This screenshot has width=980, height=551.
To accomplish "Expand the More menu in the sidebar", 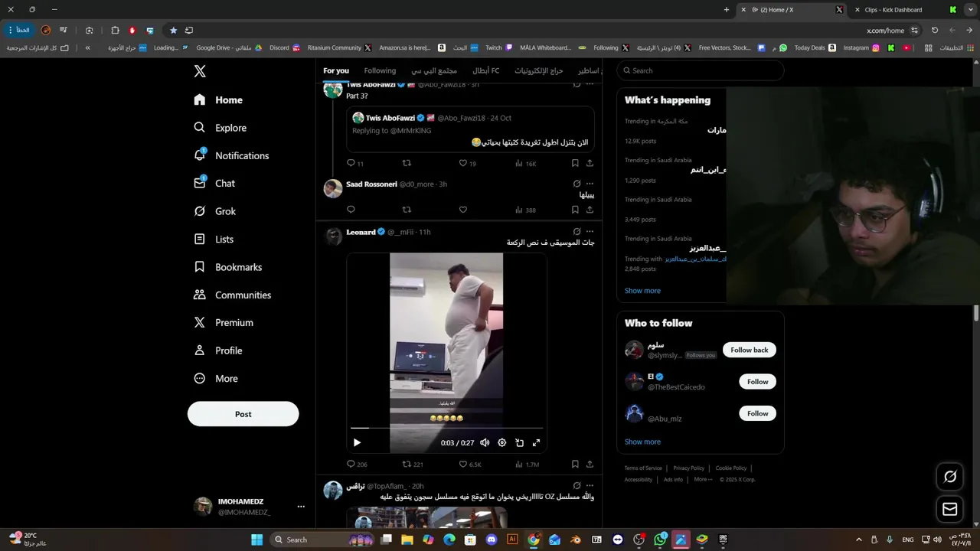I will (216, 378).
